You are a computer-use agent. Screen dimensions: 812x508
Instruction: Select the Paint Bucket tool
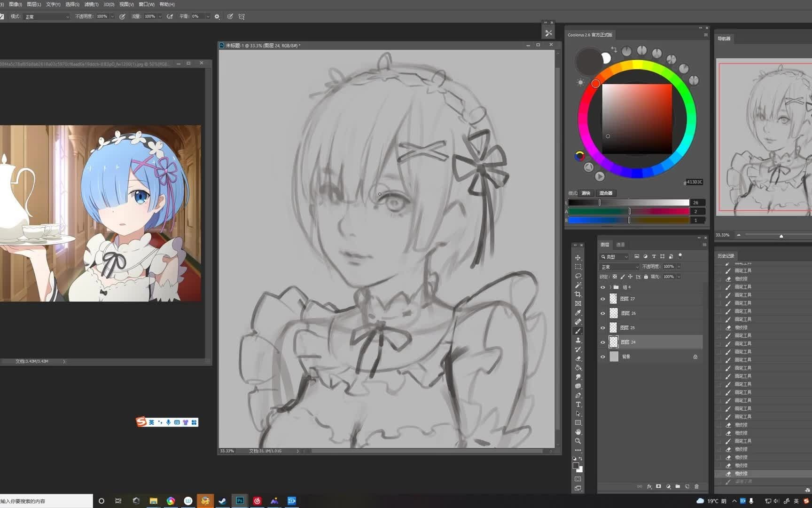578,368
